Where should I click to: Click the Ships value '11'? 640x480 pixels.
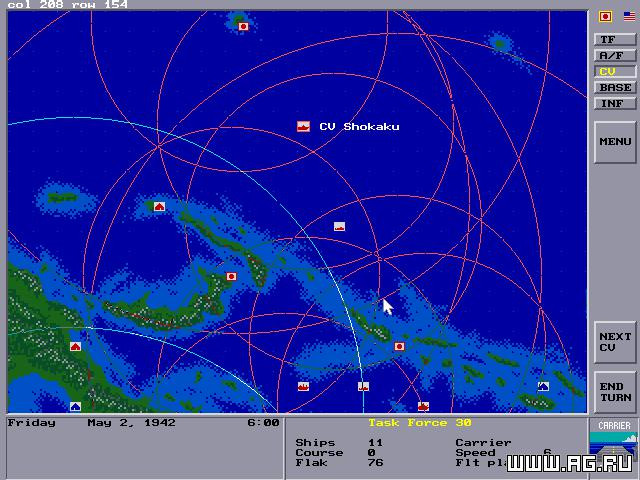375,442
